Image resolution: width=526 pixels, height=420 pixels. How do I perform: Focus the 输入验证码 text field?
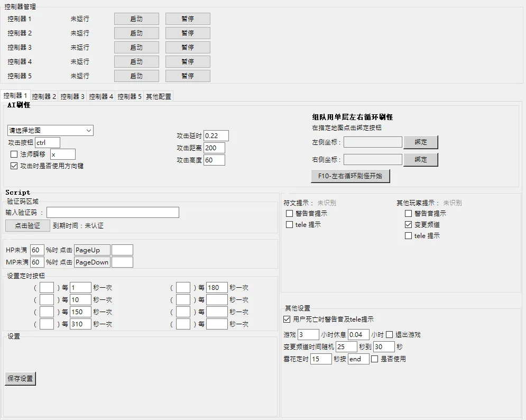(x=113, y=213)
